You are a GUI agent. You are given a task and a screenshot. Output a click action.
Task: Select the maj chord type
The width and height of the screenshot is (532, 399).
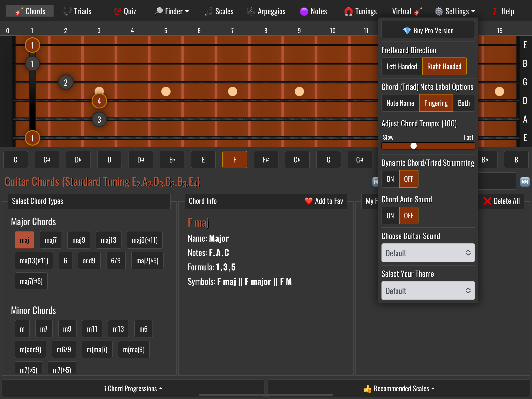click(25, 240)
